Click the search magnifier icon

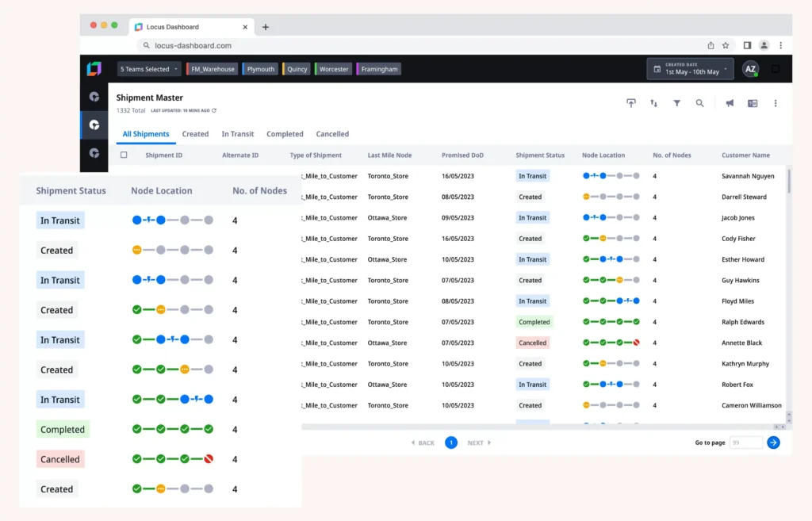tap(699, 103)
